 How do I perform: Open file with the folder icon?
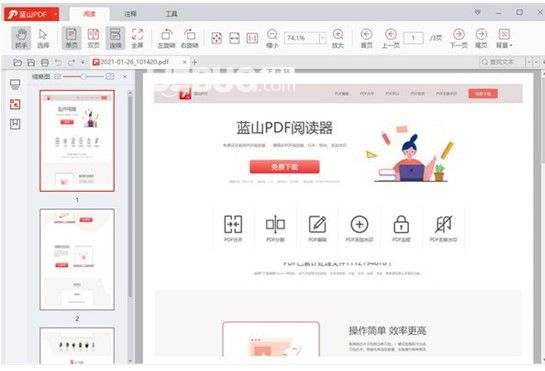tap(17, 62)
